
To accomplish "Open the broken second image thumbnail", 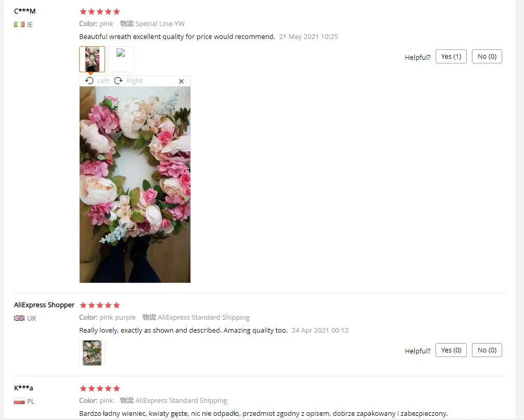I will (x=121, y=59).
